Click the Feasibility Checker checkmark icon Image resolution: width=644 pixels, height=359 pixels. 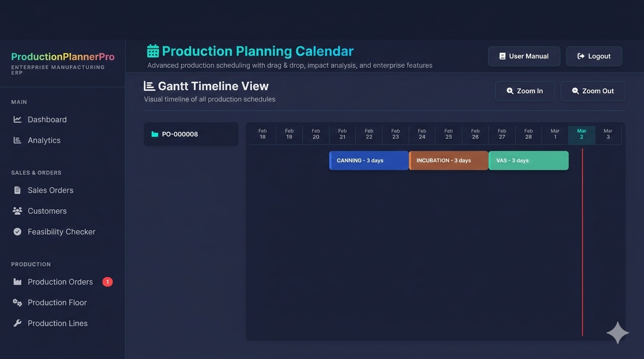(17, 231)
